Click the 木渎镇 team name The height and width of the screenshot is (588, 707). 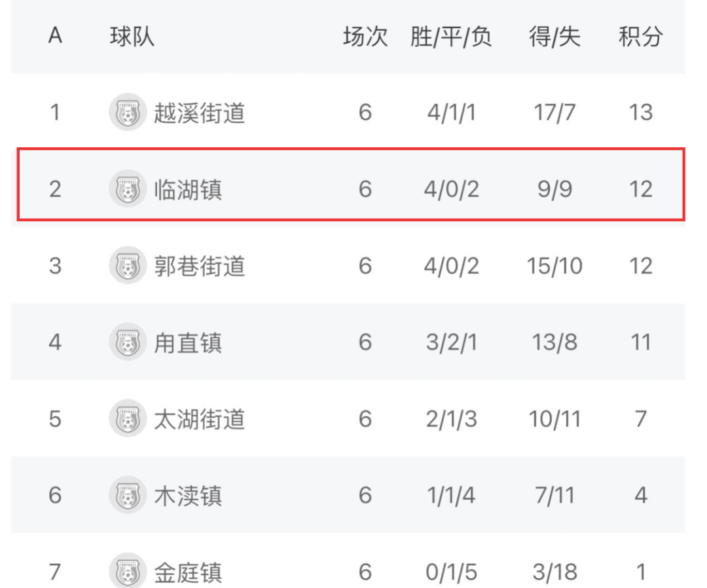tap(188, 495)
